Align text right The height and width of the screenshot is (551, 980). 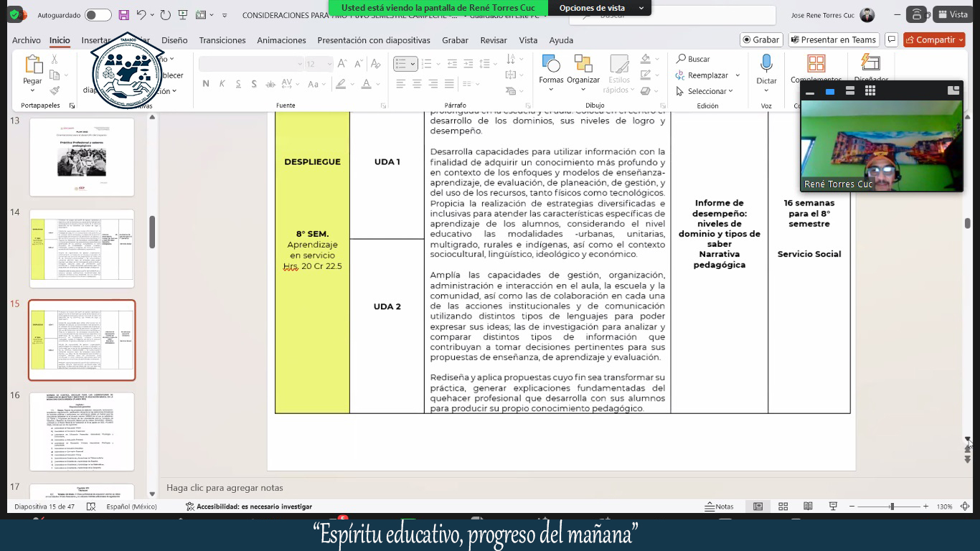coord(433,84)
